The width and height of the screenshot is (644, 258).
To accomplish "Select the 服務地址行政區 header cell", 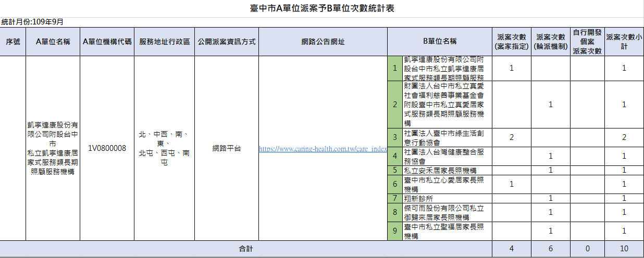I will pyautogui.click(x=165, y=42).
